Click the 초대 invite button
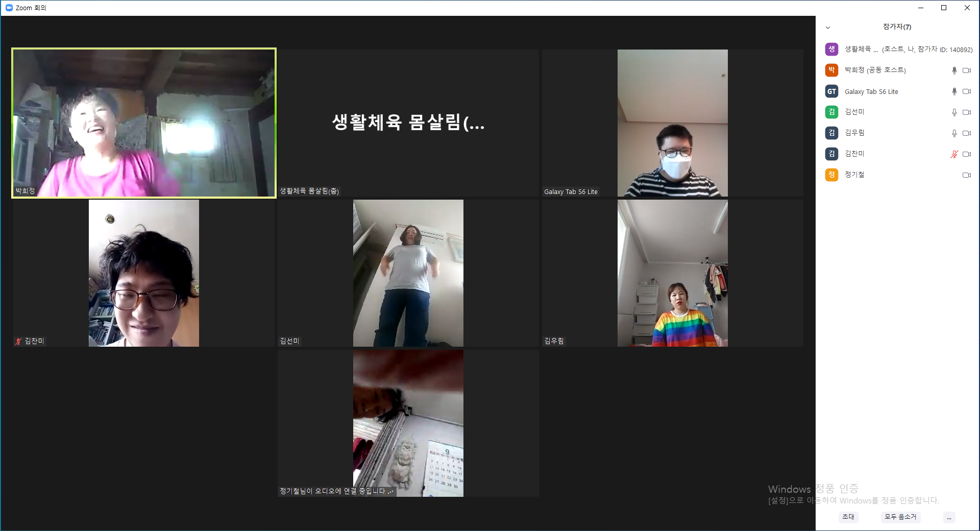Viewport: 980px width, 531px height. [x=848, y=517]
